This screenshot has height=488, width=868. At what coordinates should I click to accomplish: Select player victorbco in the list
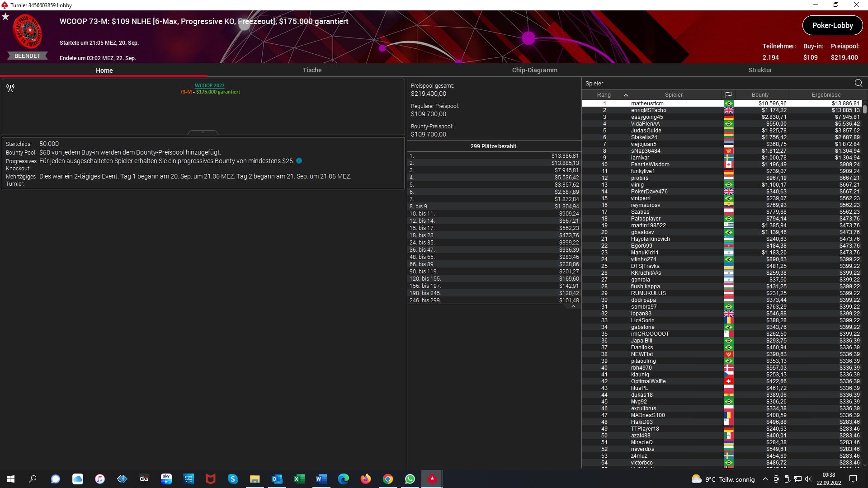click(722, 463)
